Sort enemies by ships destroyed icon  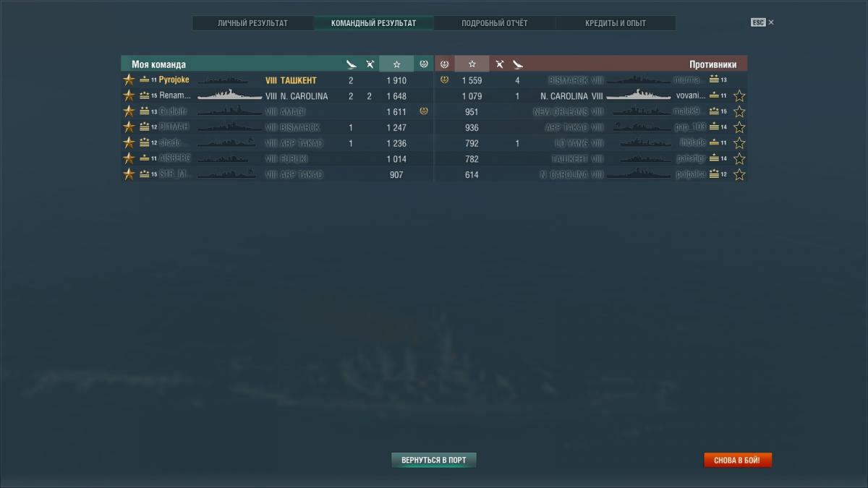point(517,64)
